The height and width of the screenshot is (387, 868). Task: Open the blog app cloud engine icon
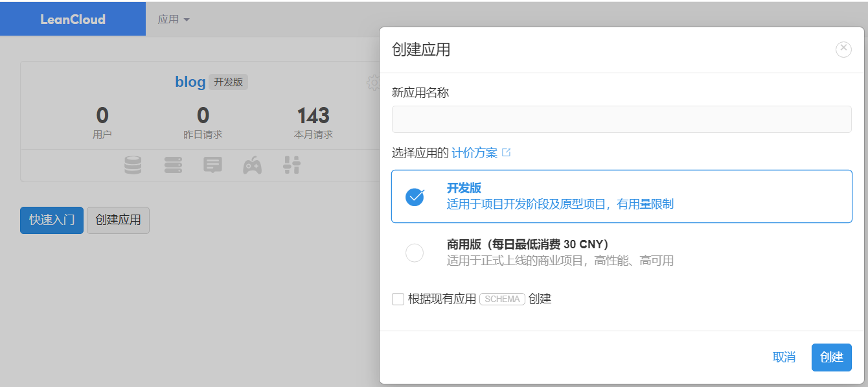[173, 165]
